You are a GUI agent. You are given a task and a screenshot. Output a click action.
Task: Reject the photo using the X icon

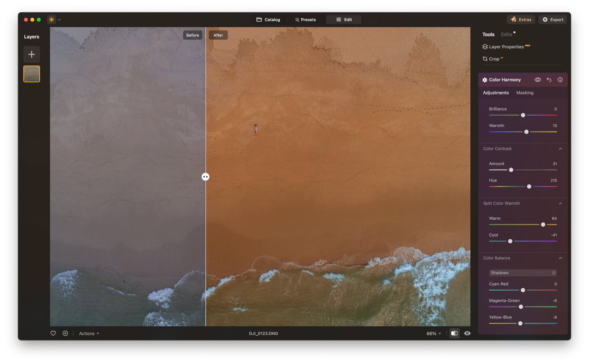(65, 333)
